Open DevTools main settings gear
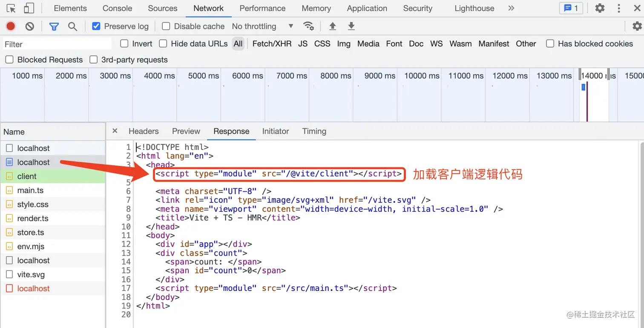The height and width of the screenshot is (328, 644). pyautogui.click(x=600, y=8)
